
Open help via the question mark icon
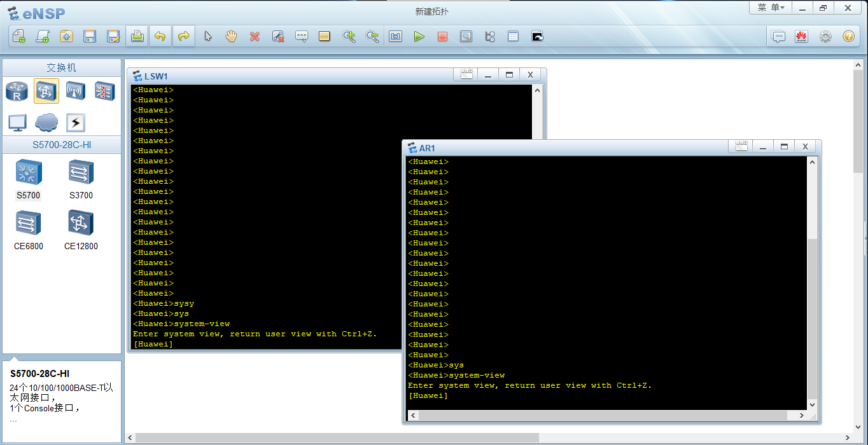tap(848, 37)
